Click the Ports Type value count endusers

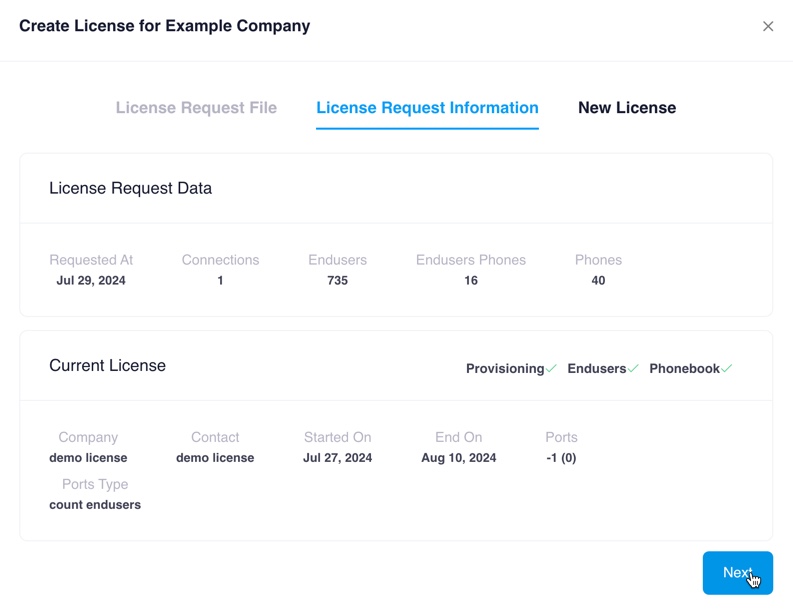tap(95, 505)
